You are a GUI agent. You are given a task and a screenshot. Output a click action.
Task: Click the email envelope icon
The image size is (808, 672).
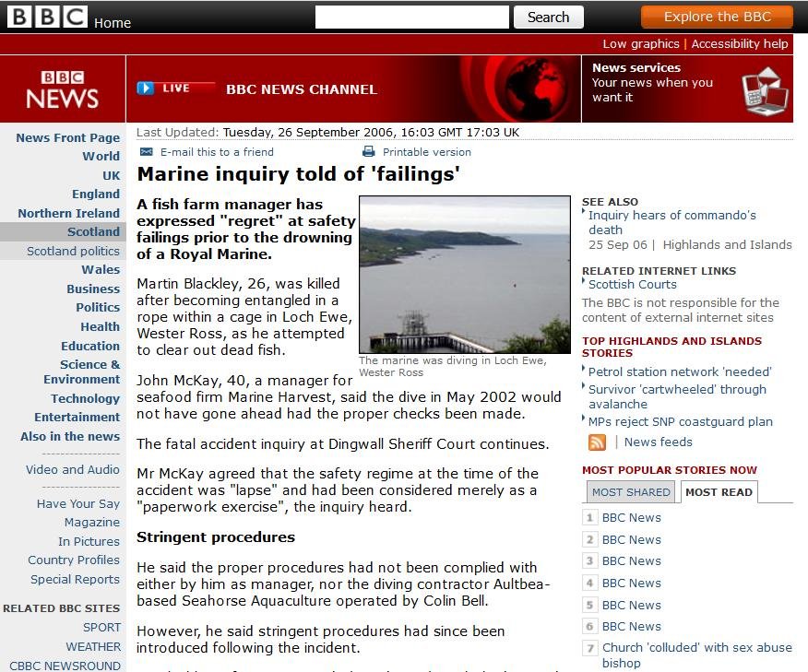point(147,152)
